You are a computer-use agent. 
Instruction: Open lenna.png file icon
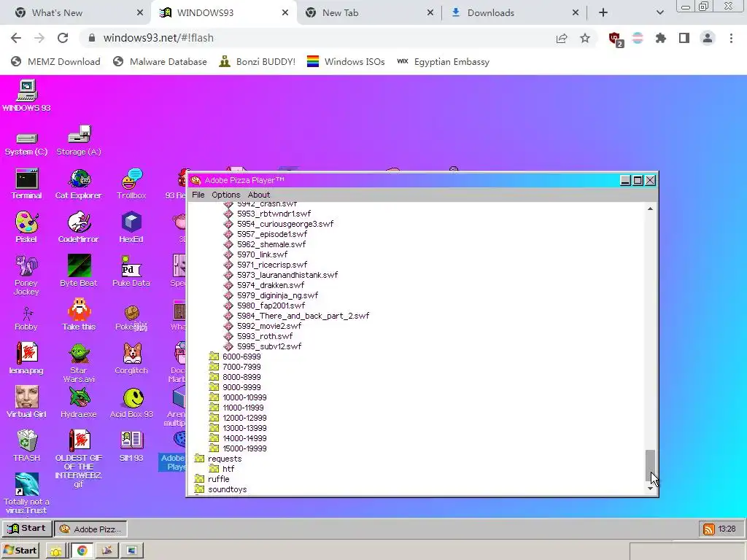26,359
